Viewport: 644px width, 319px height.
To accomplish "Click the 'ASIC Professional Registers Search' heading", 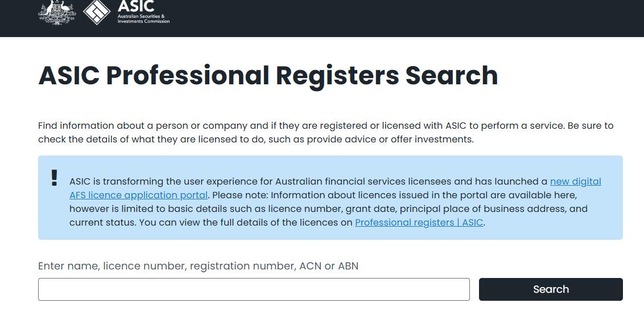I will pyautogui.click(x=268, y=76).
